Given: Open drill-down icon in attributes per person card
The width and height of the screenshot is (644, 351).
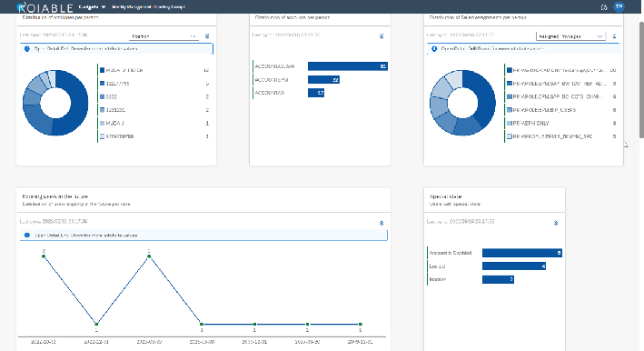Looking at the screenshot, I should coord(207,36).
